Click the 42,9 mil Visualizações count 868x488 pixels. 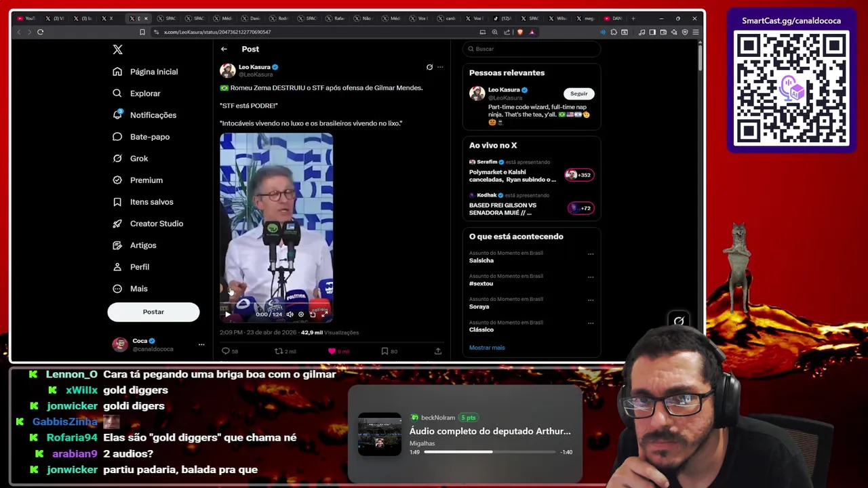point(330,333)
